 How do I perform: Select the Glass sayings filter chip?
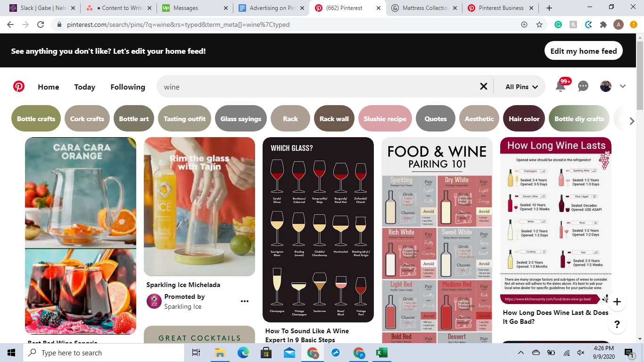(241, 119)
